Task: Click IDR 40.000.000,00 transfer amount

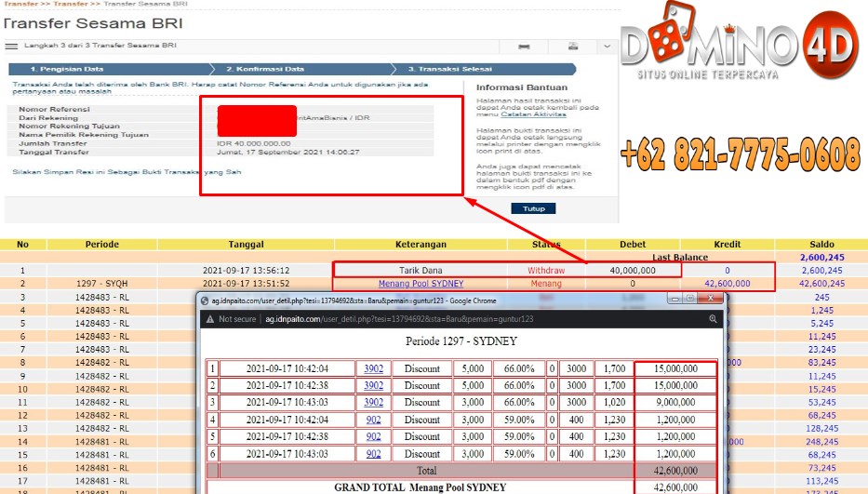Action: 254,143
